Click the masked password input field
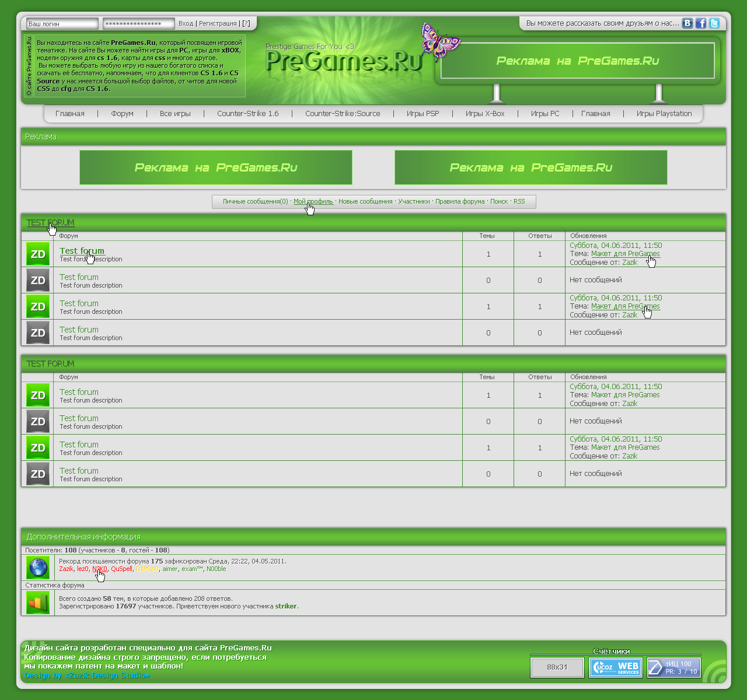The height and width of the screenshot is (700, 747). [x=139, y=24]
